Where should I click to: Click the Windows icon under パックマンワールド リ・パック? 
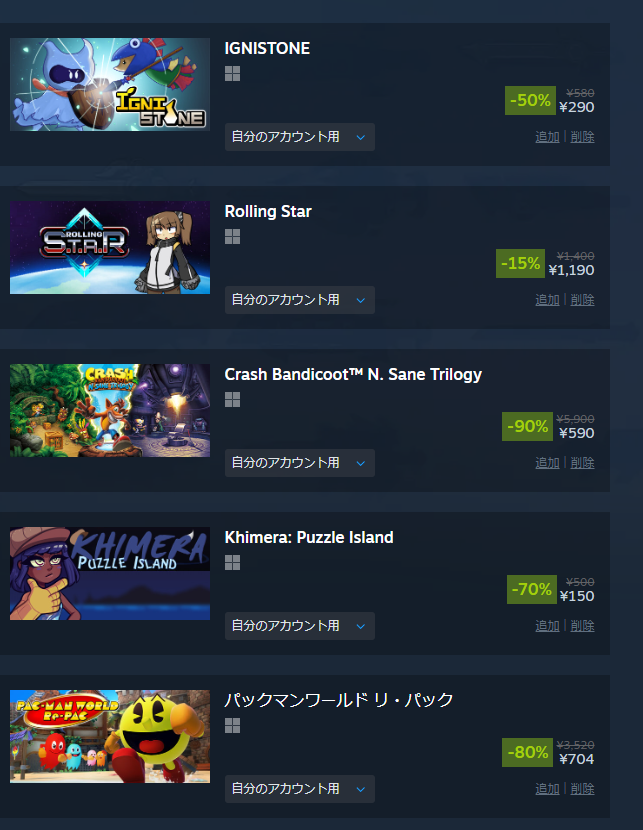click(x=232, y=726)
